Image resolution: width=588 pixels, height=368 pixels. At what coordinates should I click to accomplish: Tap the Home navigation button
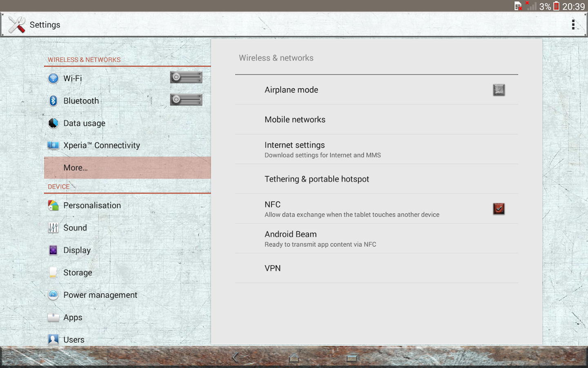coord(294,358)
